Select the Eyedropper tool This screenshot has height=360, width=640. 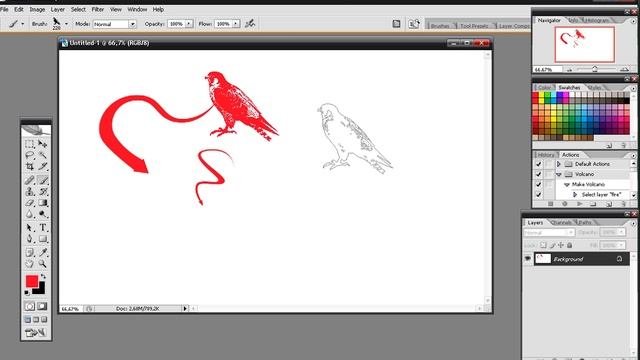[42, 253]
